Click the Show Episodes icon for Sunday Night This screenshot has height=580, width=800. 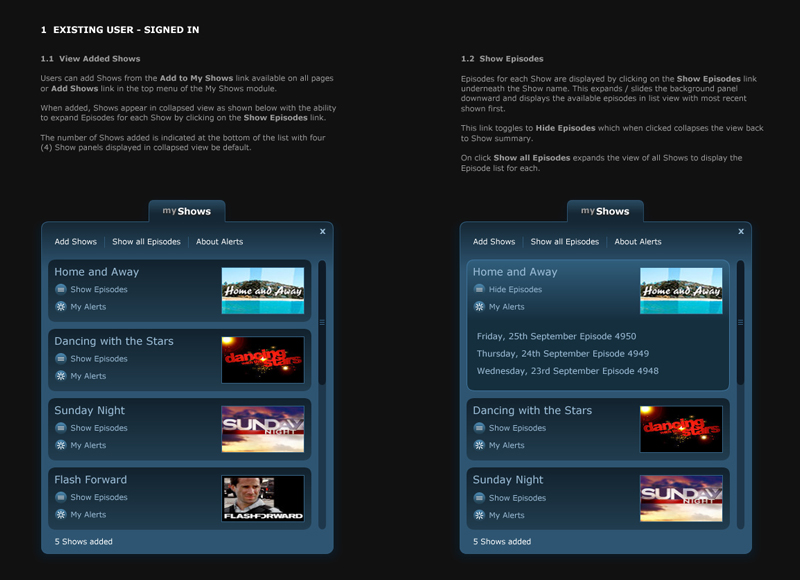click(x=61, y=428)
